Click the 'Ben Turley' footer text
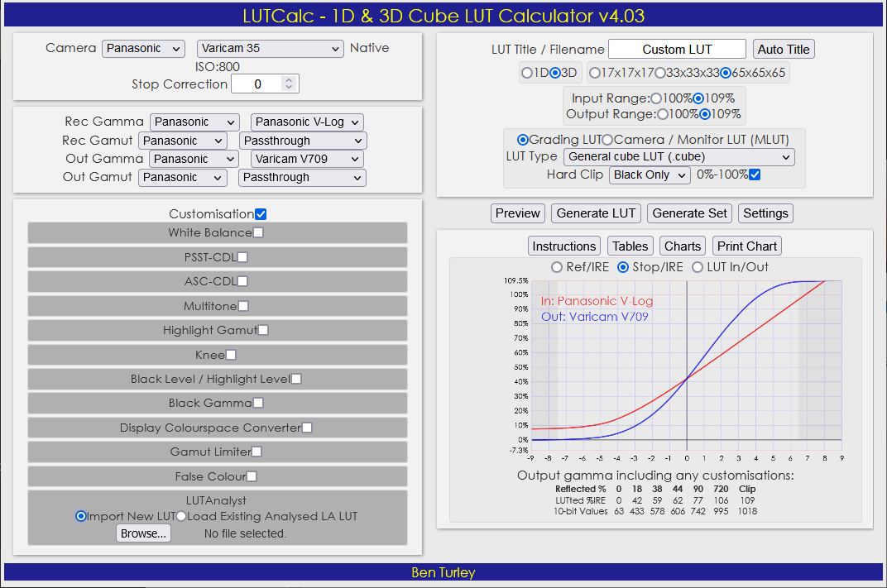Screen dimensions: 887x588 click(443, 573)
